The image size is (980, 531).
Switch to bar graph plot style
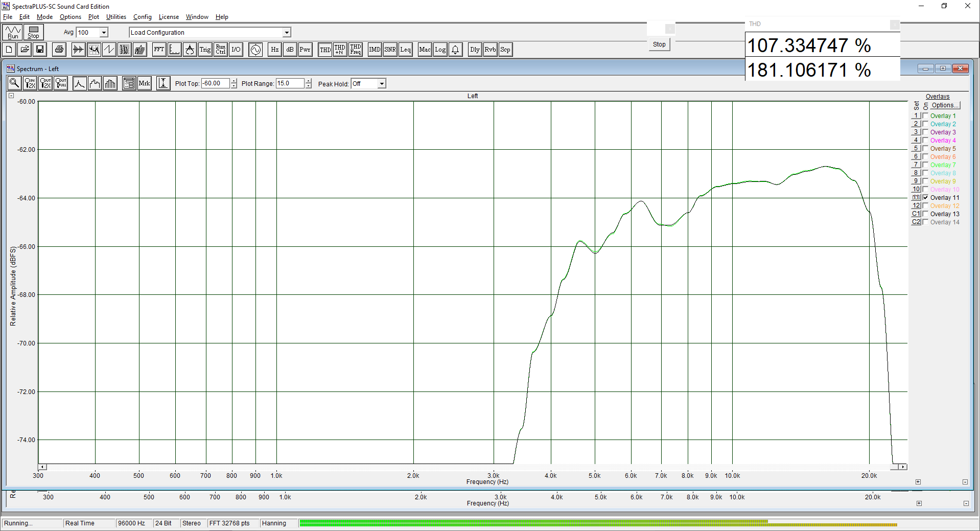point(110,83)
